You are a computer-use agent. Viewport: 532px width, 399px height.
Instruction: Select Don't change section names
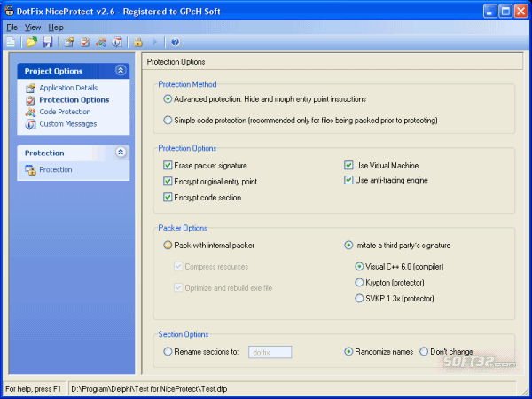(x=424, y=351)
